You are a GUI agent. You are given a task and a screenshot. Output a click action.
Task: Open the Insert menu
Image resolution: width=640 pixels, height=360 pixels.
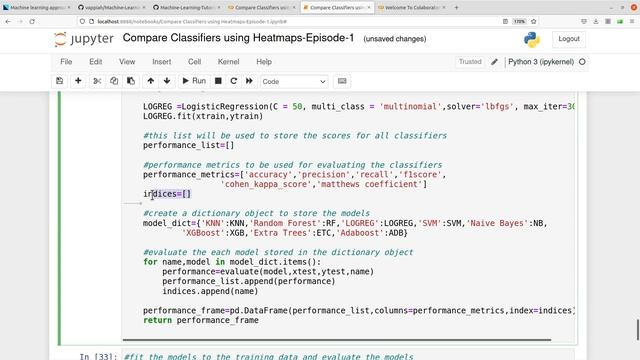[162, 62]
